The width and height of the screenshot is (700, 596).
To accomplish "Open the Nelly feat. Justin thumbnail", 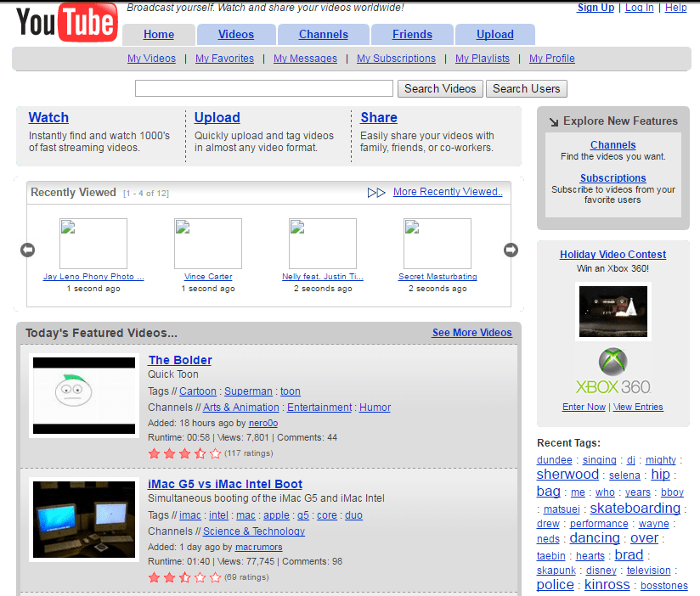I will [323, 244].
